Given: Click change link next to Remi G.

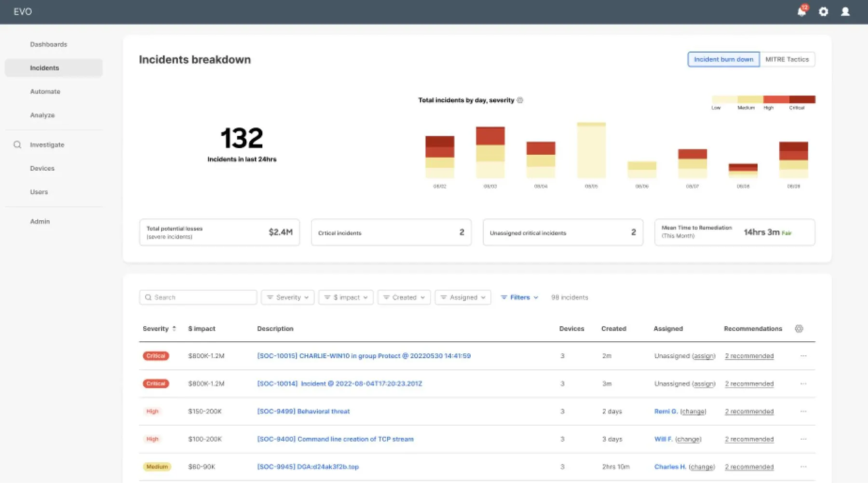Looking at the screenshot, I should tap(693, 411).
